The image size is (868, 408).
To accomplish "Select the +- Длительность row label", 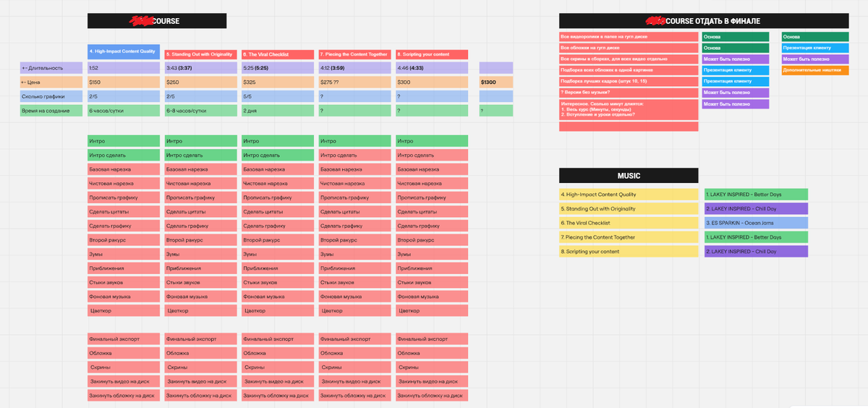I will (x=51, y=67).
